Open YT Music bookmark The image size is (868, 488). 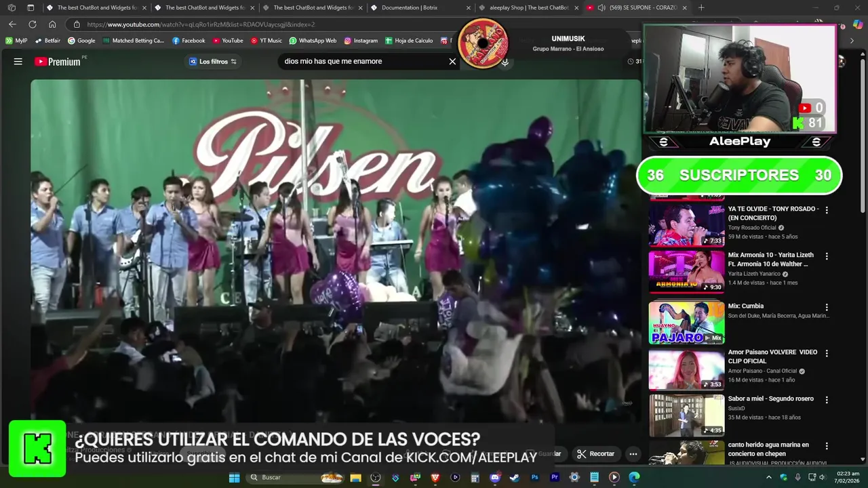(x=266, y=41)
